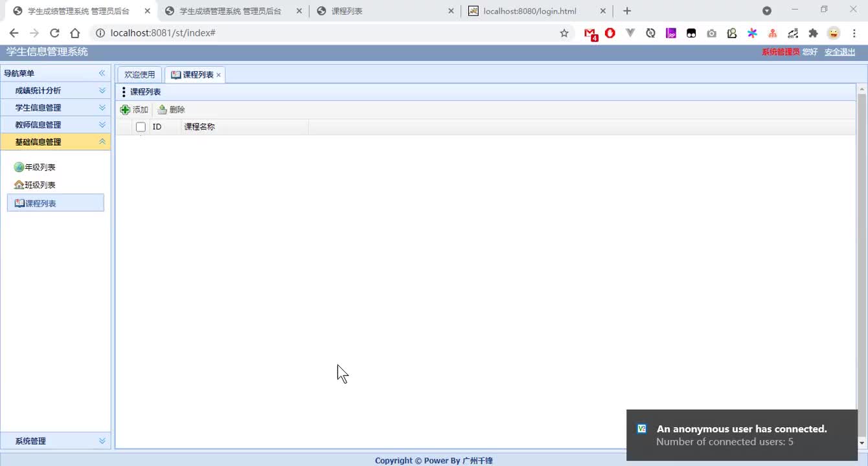
Task: Open the Gmail extension icon
Action: (x=590, y=34)
